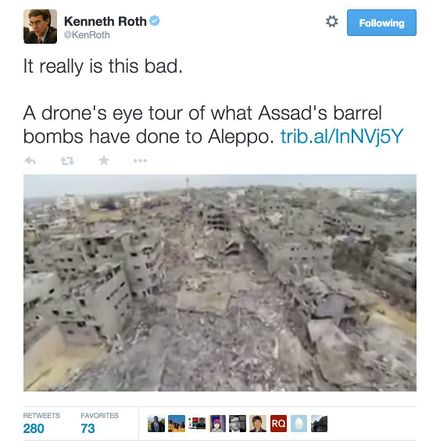
Task: Click the flag avatar among retweeters
Action: coord(197,423)
